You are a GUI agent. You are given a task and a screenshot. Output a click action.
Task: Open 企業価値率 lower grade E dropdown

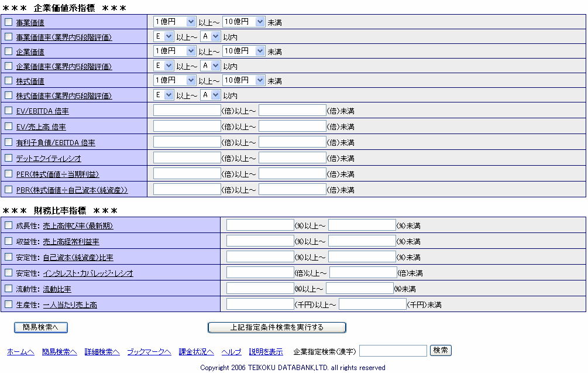pyautogui.click(x=163, y=66)
